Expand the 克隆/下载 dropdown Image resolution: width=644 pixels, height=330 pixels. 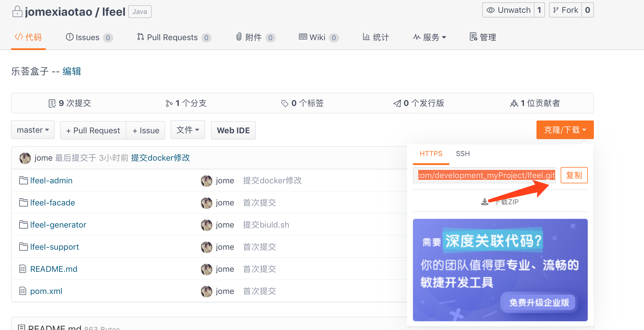[565, 130]
